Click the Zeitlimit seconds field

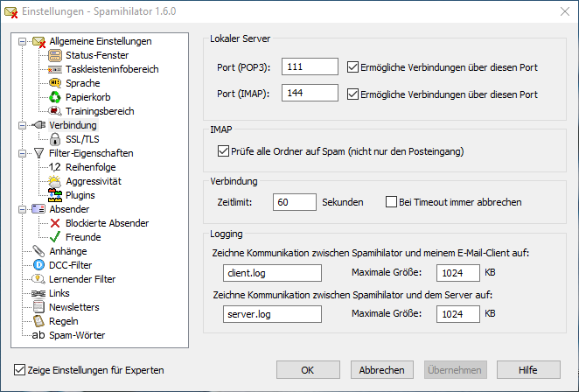pos(294,202)
